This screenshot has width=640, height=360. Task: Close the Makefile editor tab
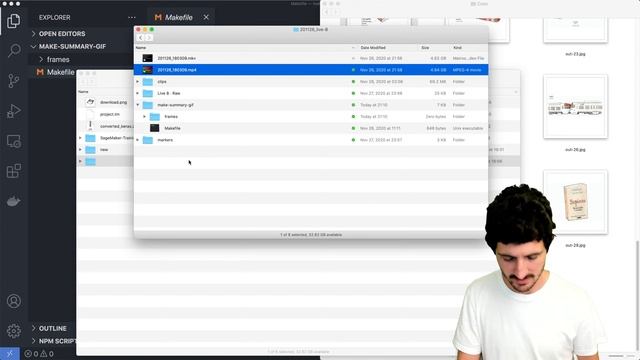coord(206,17)
